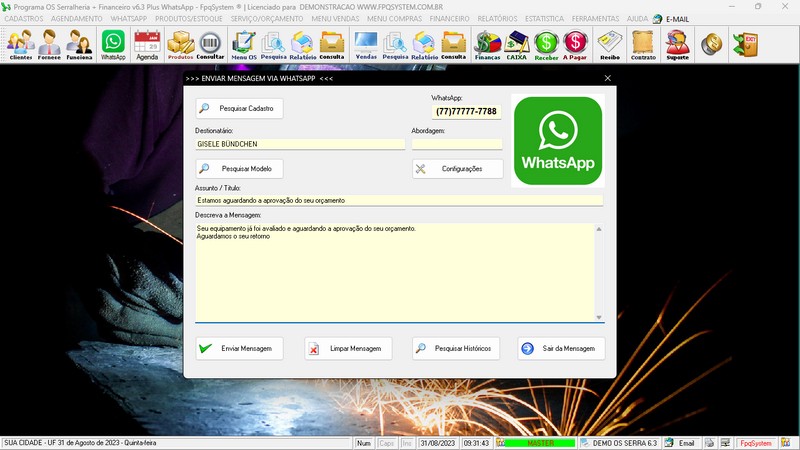This screenshot has height=450, width=800.
Task: Open the PRODUTOS/ESTOQUE menu
Action: click(189, 19)
